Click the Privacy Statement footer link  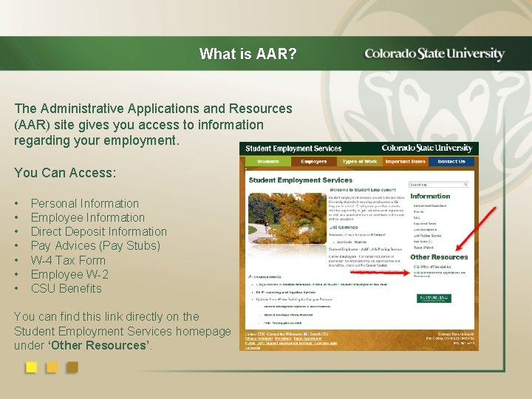click(x=259, y=338)
